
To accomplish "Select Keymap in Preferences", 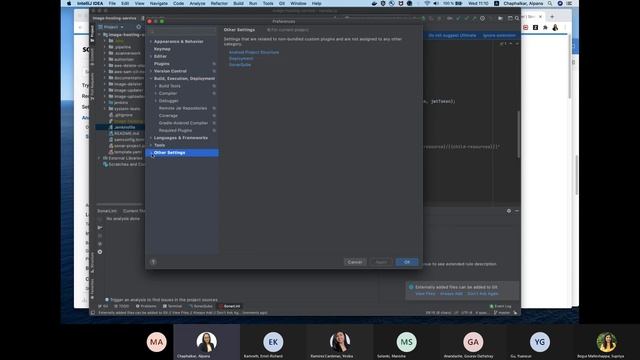I will point(162,49).
